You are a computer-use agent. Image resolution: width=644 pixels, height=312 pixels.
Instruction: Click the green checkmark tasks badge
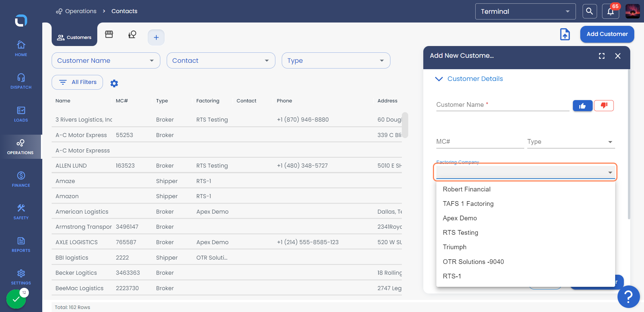tap(16, 299)
